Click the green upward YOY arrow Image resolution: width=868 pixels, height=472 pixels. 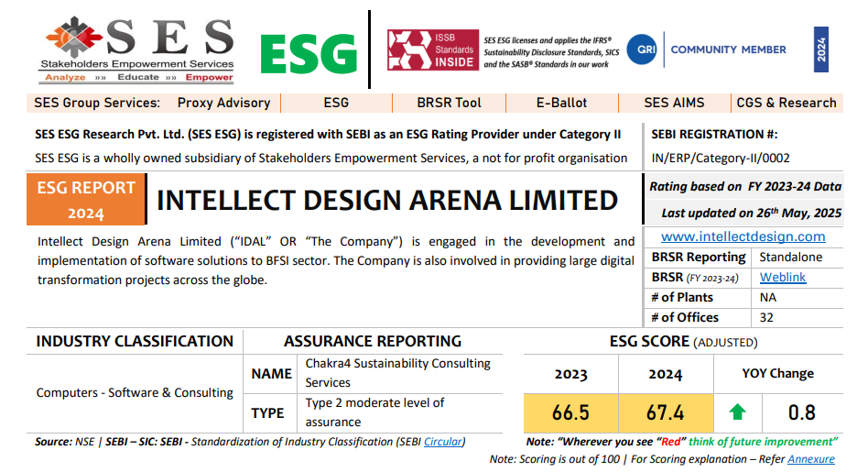(737, 412)
